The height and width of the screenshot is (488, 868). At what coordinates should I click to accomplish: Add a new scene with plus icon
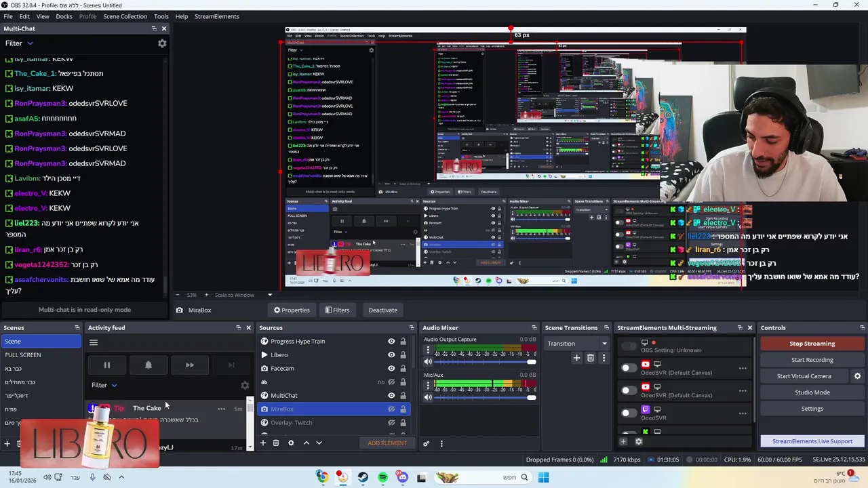point(7,444)
